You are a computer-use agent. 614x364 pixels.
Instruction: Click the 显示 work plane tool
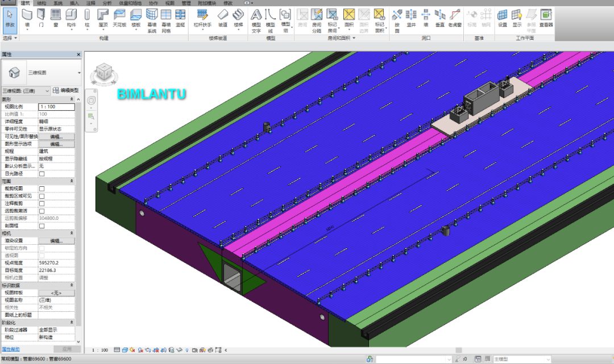tap(517, 18)
